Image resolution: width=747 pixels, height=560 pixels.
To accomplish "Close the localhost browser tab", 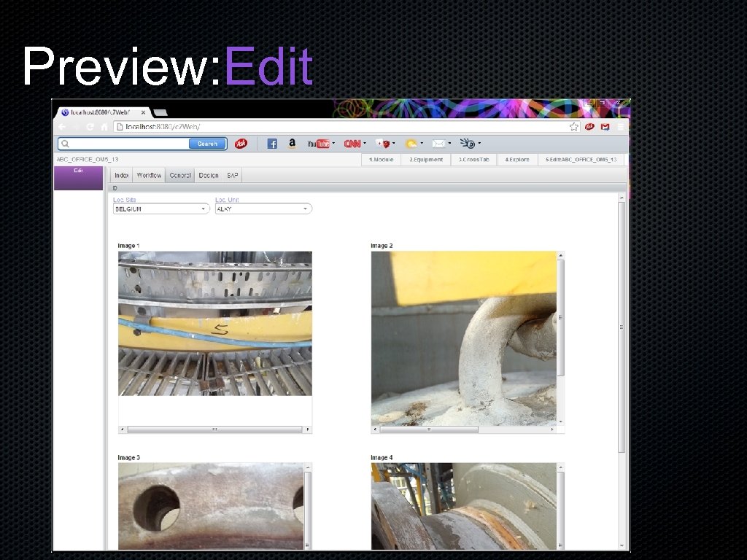I will pos(143,112).
